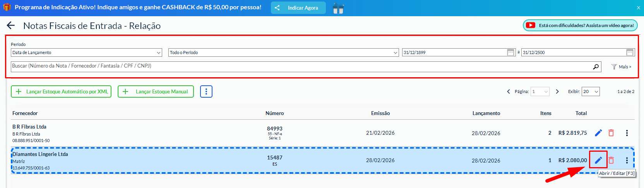Image resolution: width=644 pixels, height=188 pixels.
Task: Expand the Mais filters option
Action: 622,67
